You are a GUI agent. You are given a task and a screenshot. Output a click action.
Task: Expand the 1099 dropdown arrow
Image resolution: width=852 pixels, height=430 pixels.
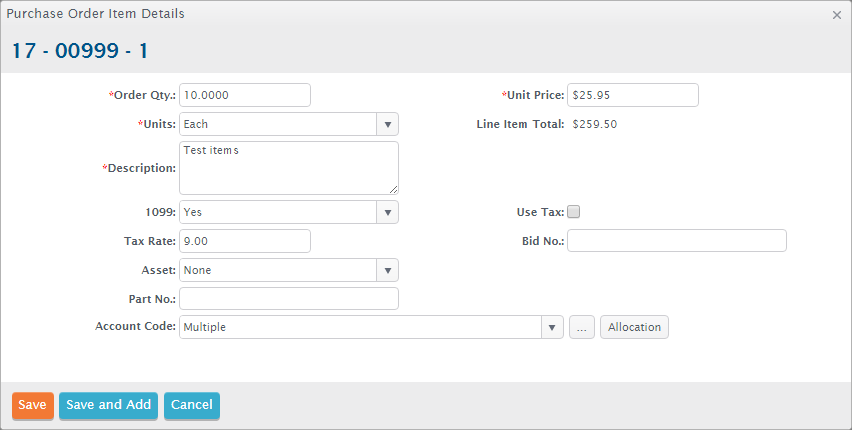pyautogui.click(x=387, y=212)
